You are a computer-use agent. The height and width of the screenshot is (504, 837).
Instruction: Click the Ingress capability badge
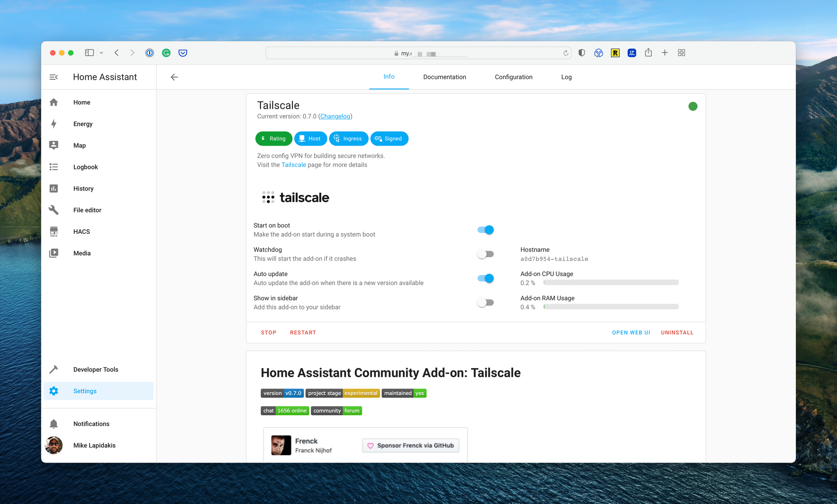(349, 138)
